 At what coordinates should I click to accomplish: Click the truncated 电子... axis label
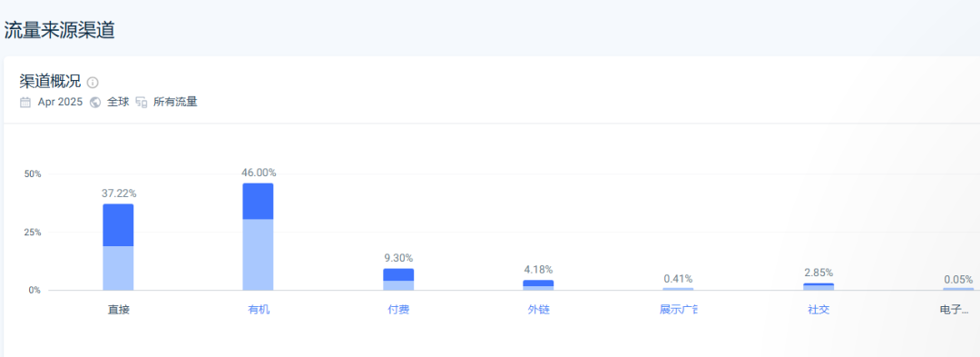coord(955,310)
